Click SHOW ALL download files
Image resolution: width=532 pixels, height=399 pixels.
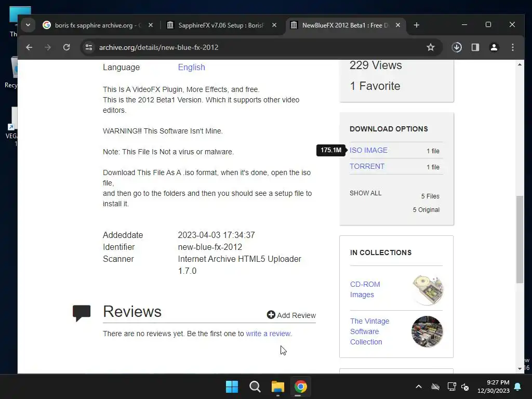coord(365,193)
